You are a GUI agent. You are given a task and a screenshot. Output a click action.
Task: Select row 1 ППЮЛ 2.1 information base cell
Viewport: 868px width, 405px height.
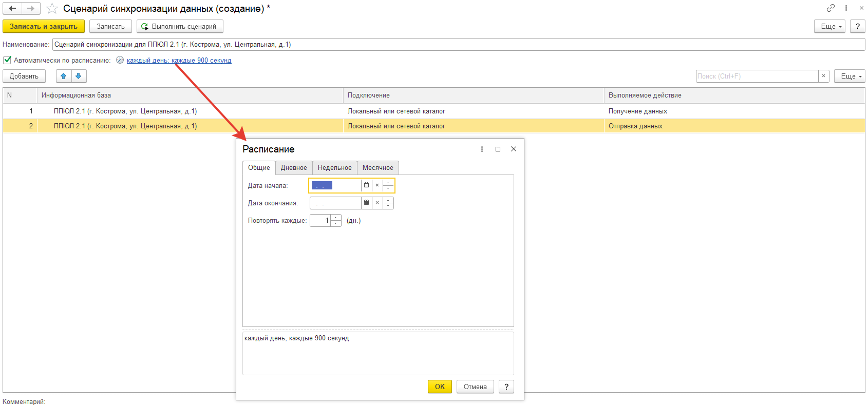190,111
